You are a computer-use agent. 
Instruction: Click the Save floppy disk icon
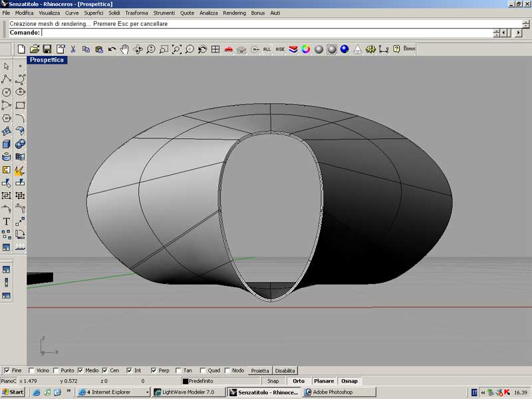point(47,49)
